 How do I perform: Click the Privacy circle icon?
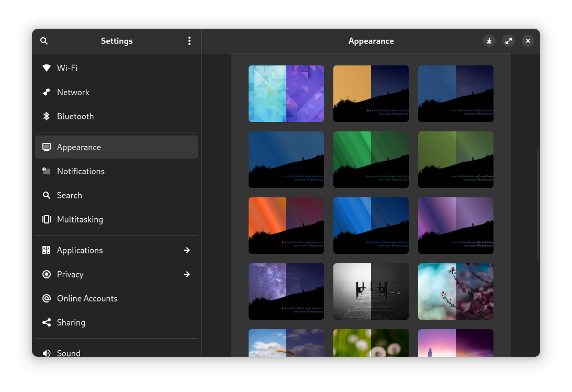[x=47, y=274]
